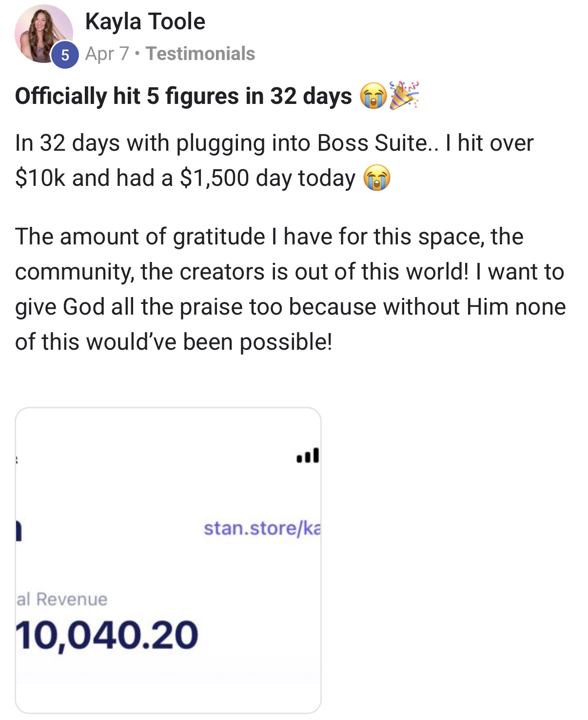Click the signal bars icon in the screenshot
Image resolution: width=588 pixels, height=720 pixels.
[x=308, y=456]
